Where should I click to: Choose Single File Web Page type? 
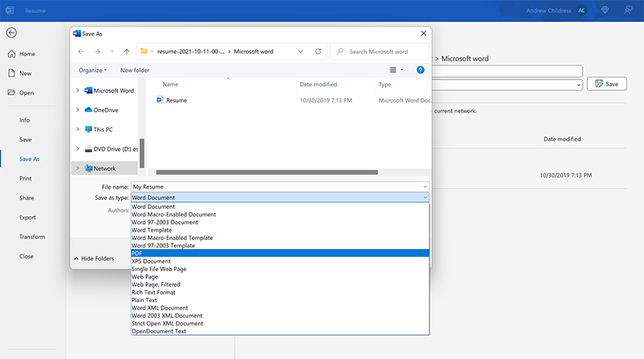click(280, 269)
